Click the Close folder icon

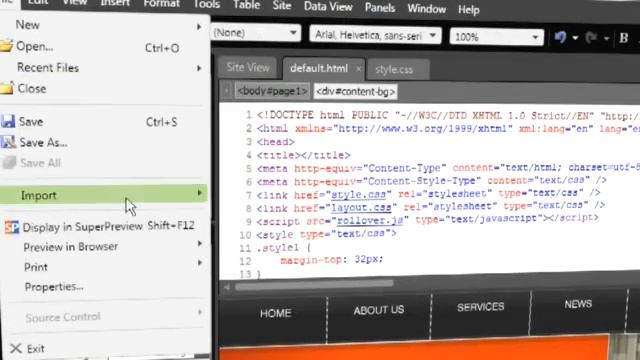[6, 88]
